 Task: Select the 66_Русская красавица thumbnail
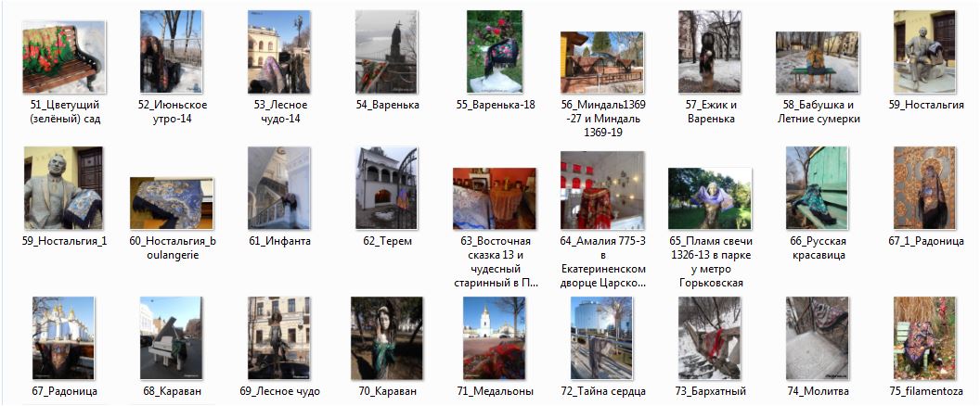[817, 188]
